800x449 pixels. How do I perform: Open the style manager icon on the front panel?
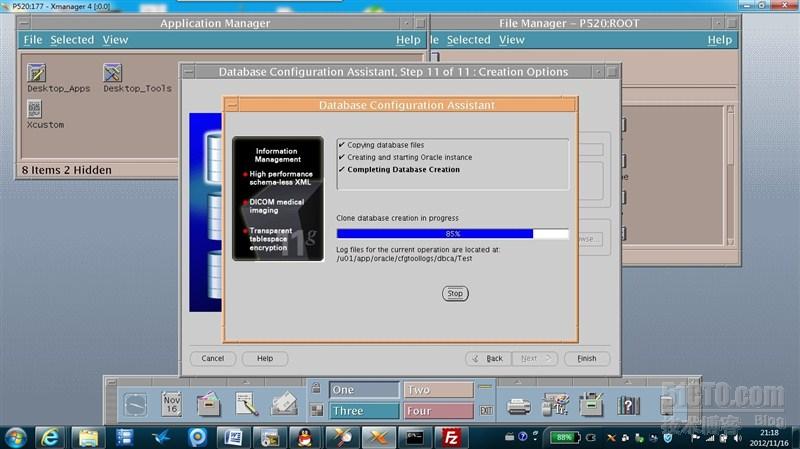555,405
